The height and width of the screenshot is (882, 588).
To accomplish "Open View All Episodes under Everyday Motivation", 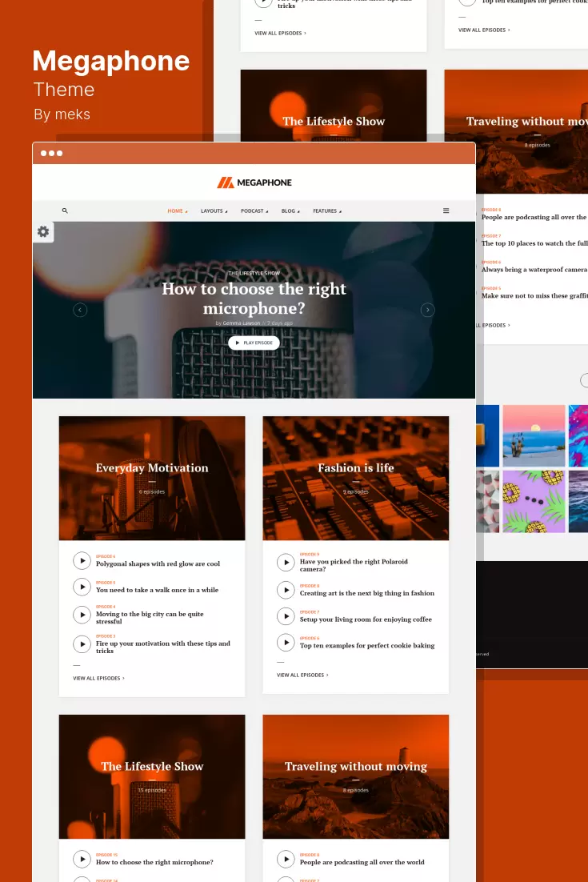I will [99, 679].
